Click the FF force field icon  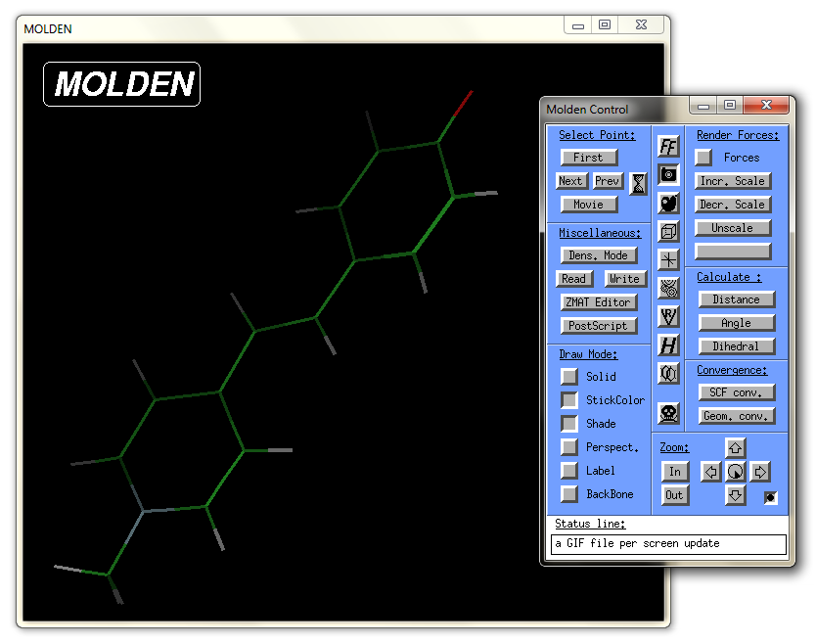pos(668,147)
